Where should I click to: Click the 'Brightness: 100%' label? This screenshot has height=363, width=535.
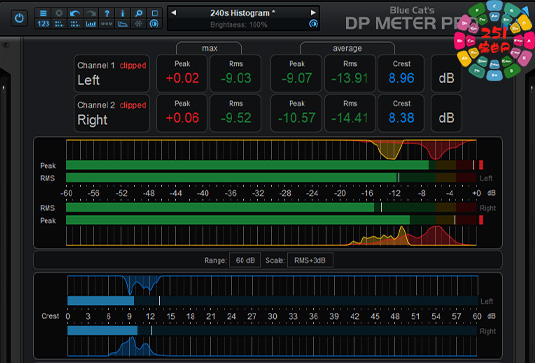click(239, 25)
